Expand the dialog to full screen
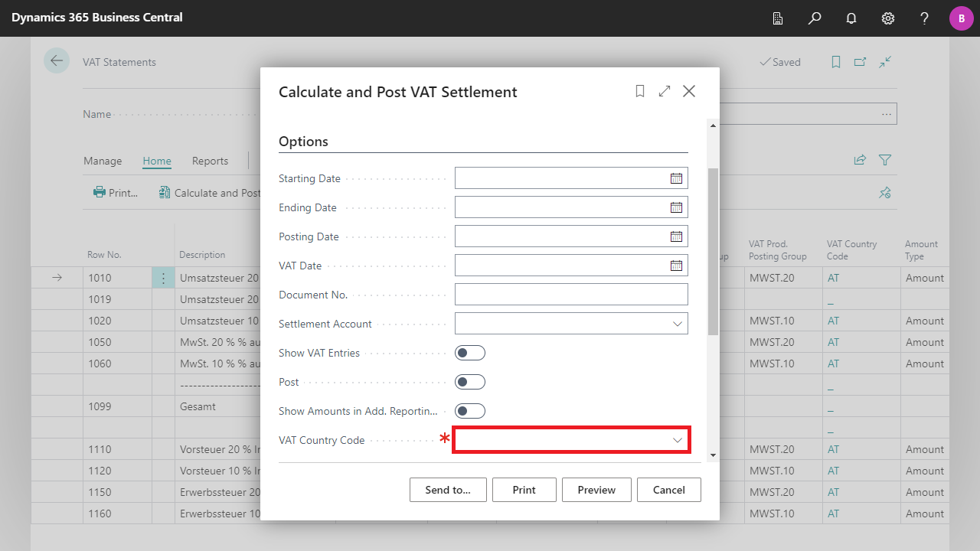This screenshot has height=551, width=980. 665,91
